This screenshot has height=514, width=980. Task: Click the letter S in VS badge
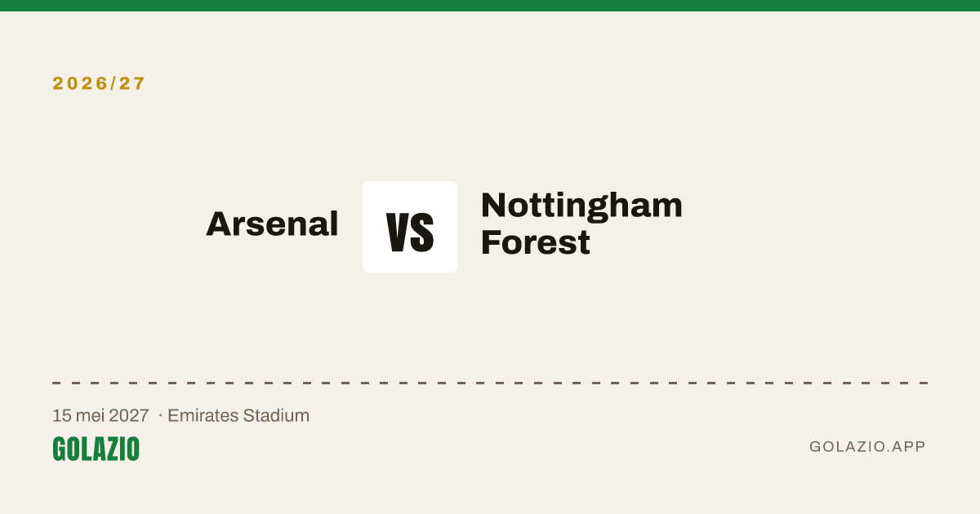[x=423, y=232]
